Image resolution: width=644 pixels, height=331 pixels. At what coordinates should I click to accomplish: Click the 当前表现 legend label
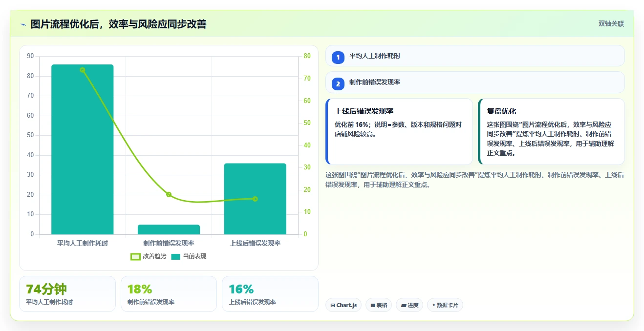pos(194,256)
